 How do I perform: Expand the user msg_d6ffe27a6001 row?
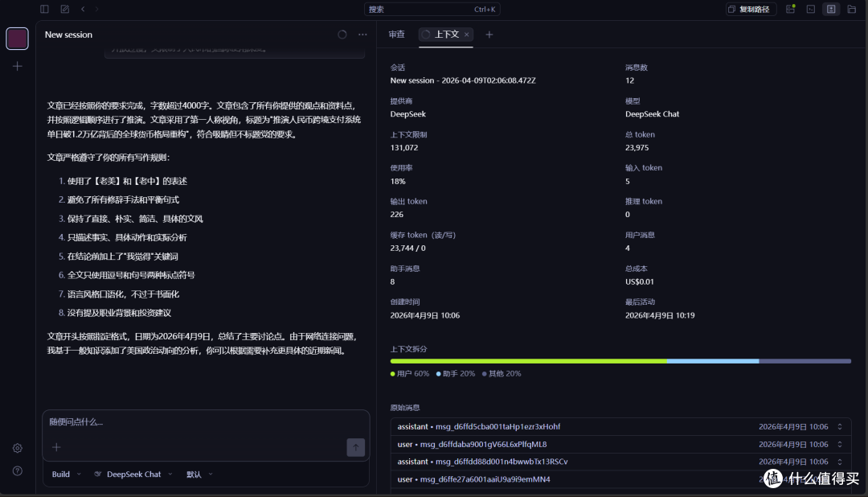click(620, 479)
